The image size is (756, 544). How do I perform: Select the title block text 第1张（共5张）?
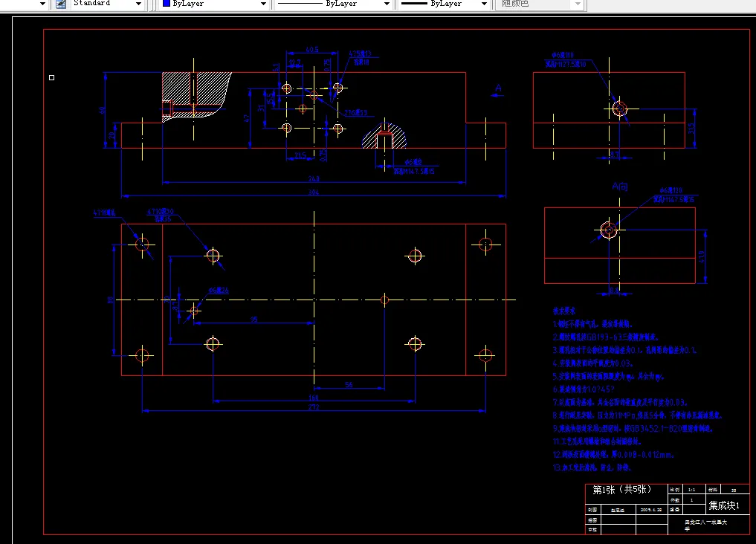pyautogui.click(x=622, y=490)
